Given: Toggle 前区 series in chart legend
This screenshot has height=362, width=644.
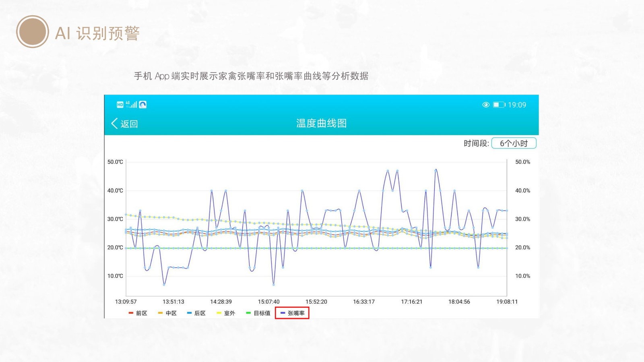Looking at the screenshot, I should (138, 313).
